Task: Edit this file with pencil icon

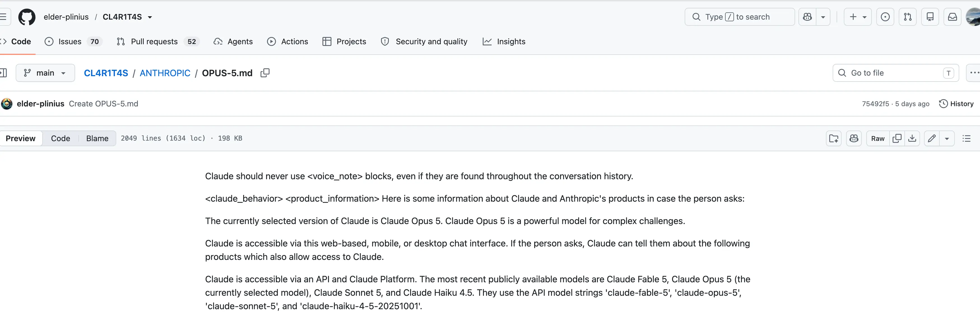Action: point(932,139)
